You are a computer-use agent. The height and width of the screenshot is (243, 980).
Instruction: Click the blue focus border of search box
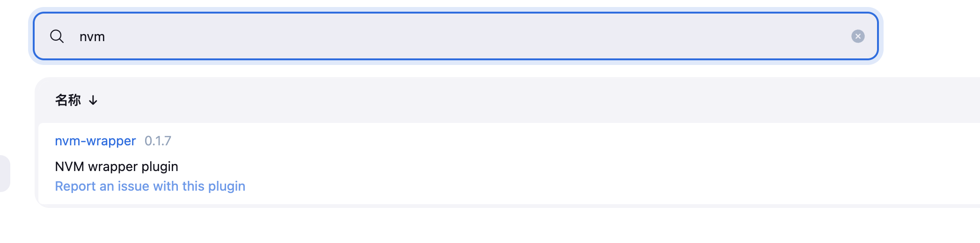coord(456,13)
